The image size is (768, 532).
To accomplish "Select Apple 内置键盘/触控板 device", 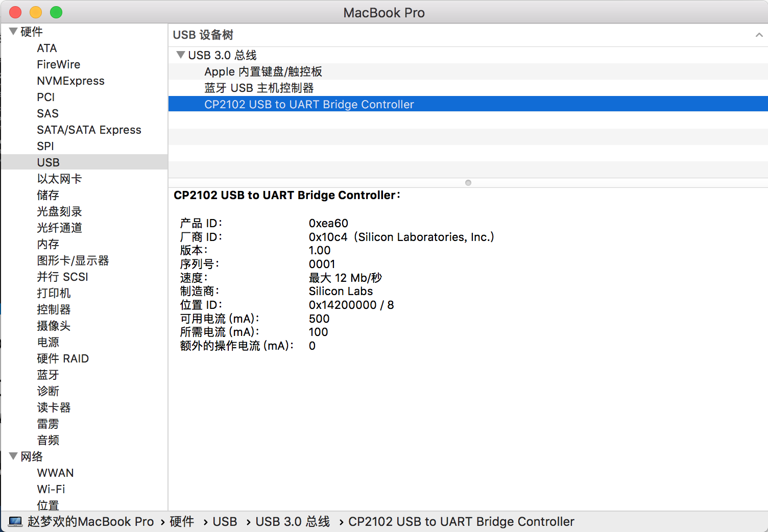I will tap(263, 71).
